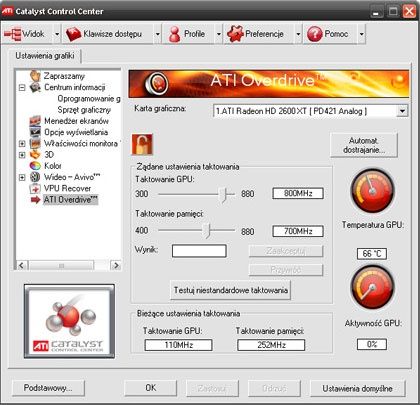Select Właściwości monitora tree item
This screenshot has height=405, width=420.
81,143
